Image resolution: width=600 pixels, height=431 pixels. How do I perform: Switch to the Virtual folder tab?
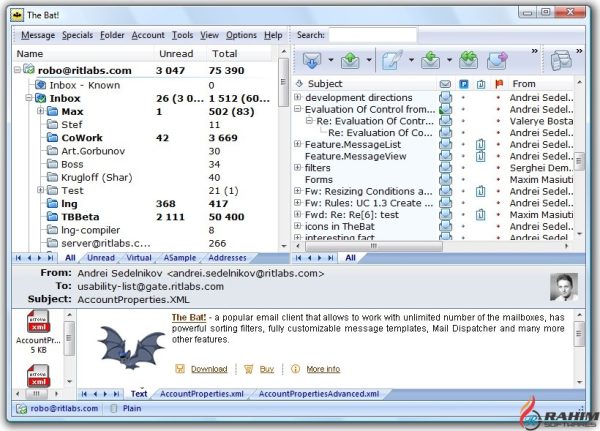(139, 258)
